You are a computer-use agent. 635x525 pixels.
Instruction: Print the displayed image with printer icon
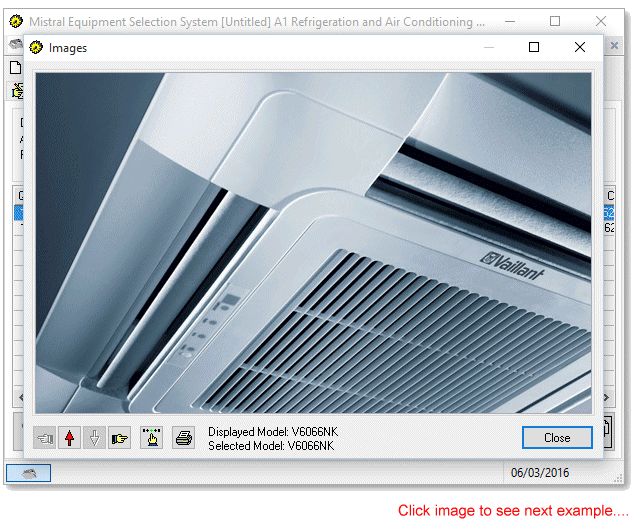tap(183, 438)
